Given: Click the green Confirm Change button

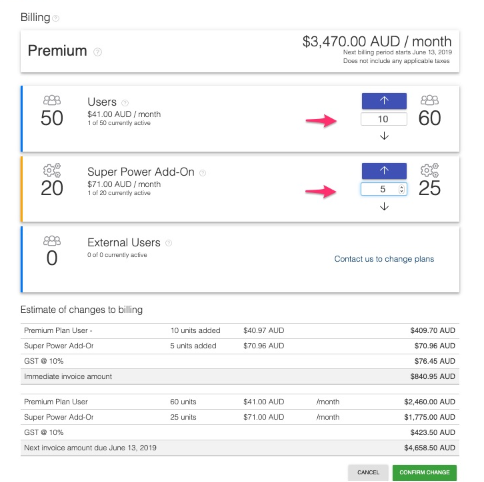Looking at the screenshot, I should pyautogui.click(x=425, y=472).
